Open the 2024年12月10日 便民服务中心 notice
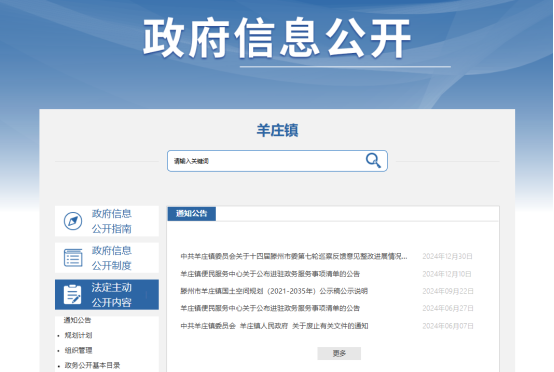 (270, 274)
